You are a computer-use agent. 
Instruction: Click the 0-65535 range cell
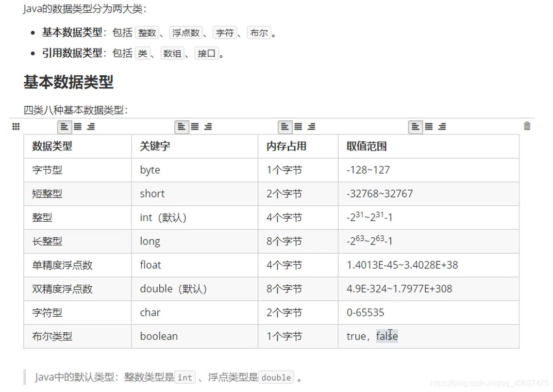(429, 313)
